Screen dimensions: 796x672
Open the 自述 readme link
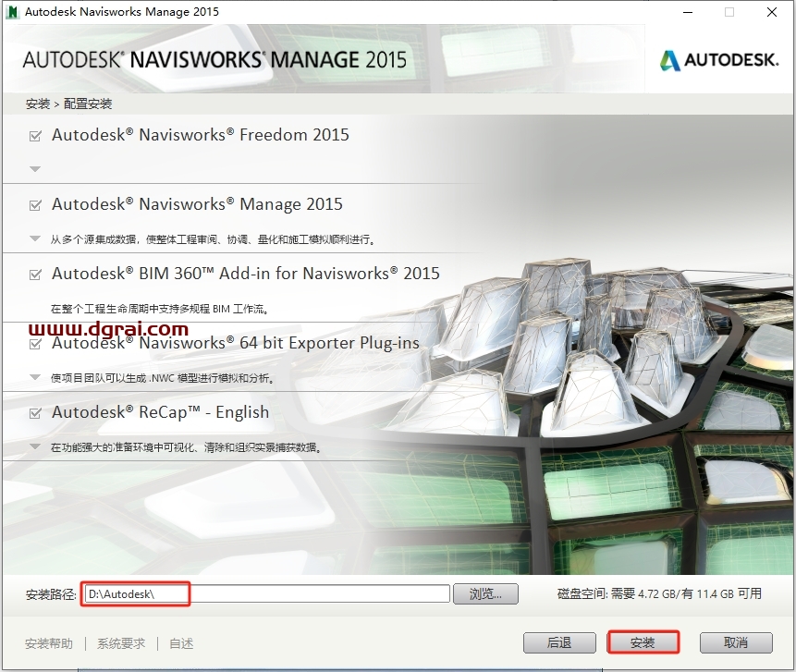point(181,643)
